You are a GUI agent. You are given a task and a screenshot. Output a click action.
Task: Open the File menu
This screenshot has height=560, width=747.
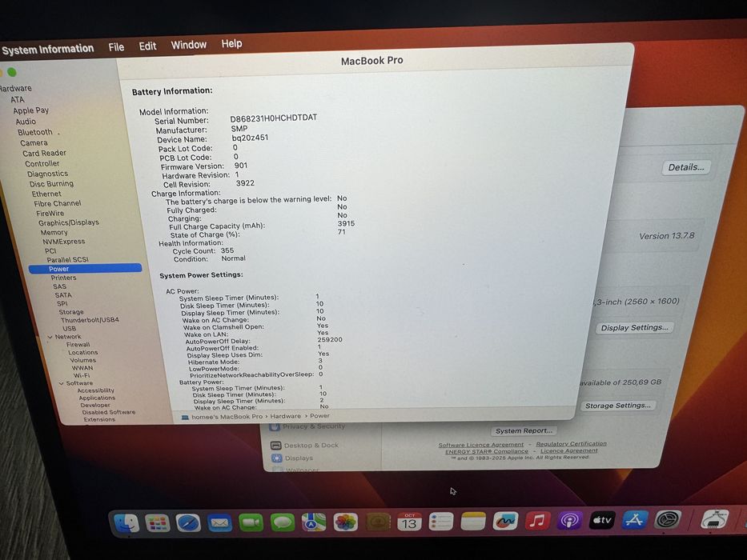116,47
